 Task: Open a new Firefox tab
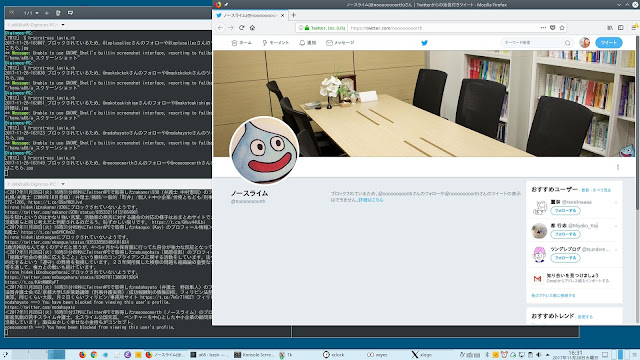[x=293, y=15]
